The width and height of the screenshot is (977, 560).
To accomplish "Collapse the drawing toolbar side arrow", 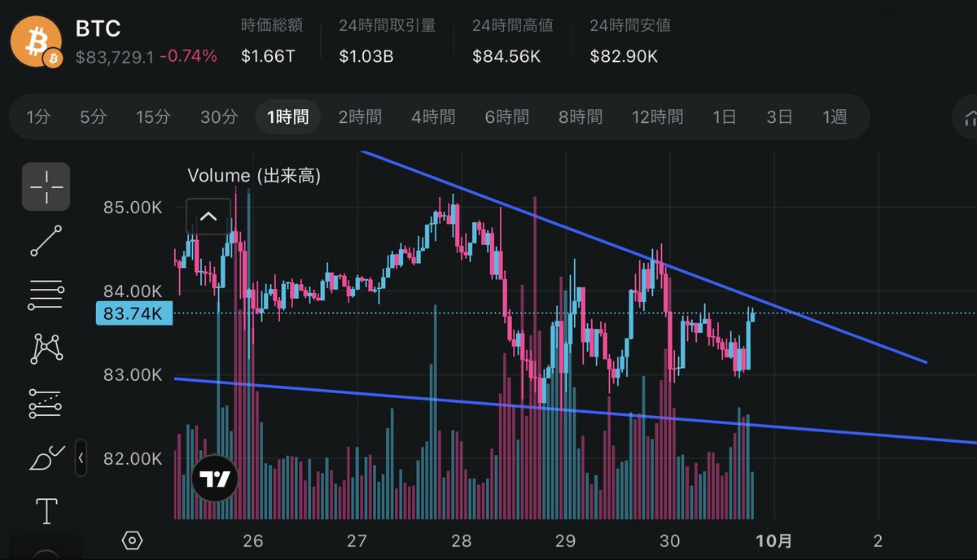I will 81,458.
